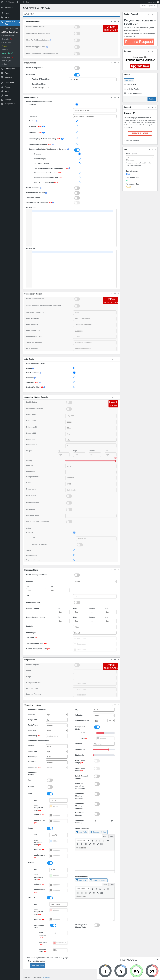The width and height of the screenshot is (160, 980).
Task: Click the Report Issue button
Action: coord(140,134)
